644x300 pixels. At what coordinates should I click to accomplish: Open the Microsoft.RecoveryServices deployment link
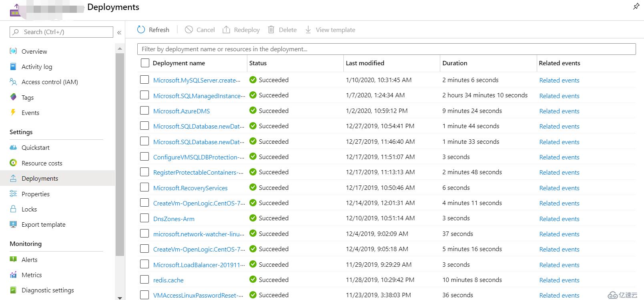(x=190, y=188)
